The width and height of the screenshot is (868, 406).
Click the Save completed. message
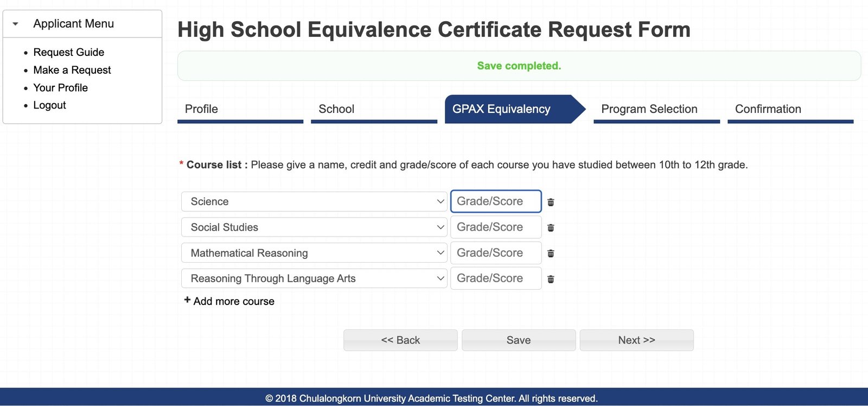pyautogui.click(x=519, y=66)
